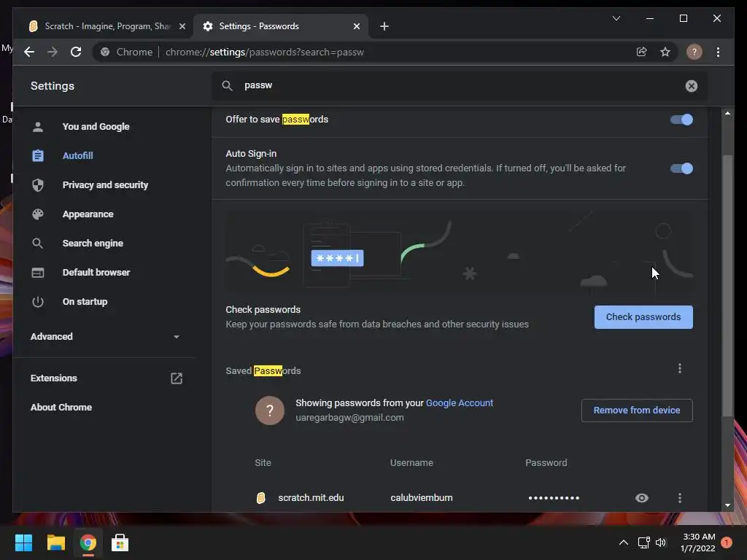747x560 pixels.
Task: Toggle Offer to save passwords switch
Action: tap(681, 120)
